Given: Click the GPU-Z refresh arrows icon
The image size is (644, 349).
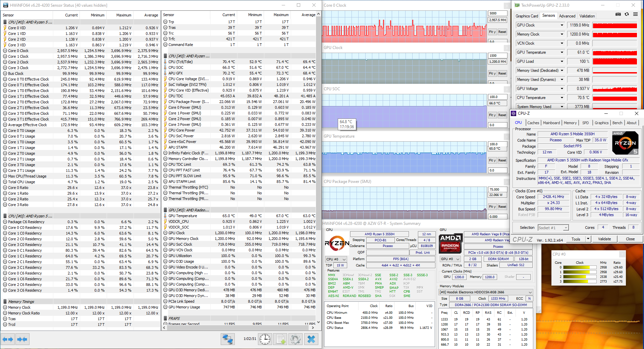Looking at the screenshot, I should [x=627, y=14].
